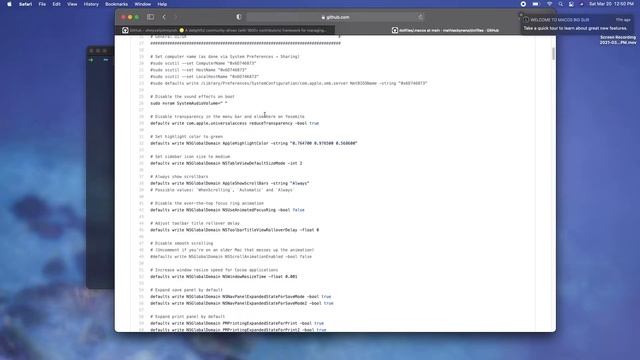Viewport: 640px width, 360px height.
Task: Click the '# Always show scrollbars' comment
Action: (x=179, y=176)
